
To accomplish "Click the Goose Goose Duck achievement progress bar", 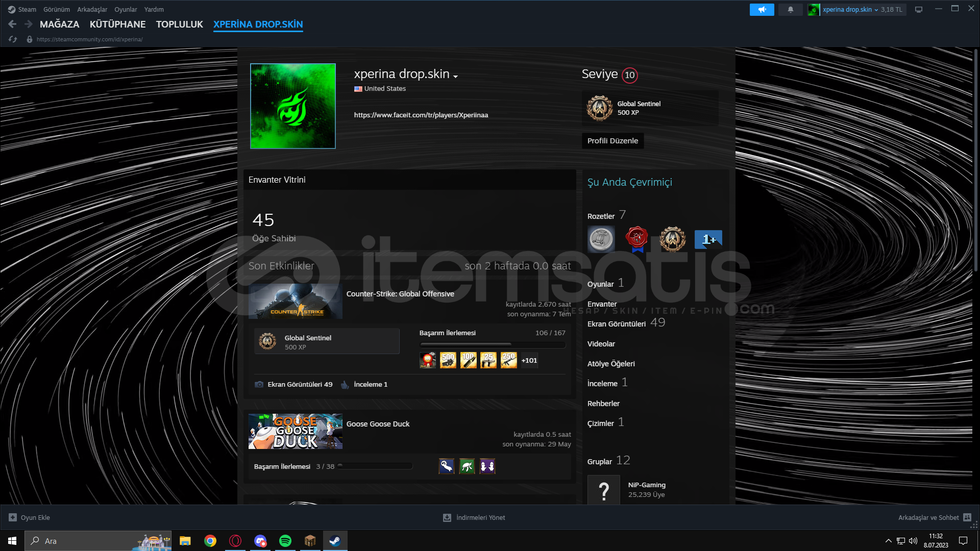I will click(x=375, y=466).
